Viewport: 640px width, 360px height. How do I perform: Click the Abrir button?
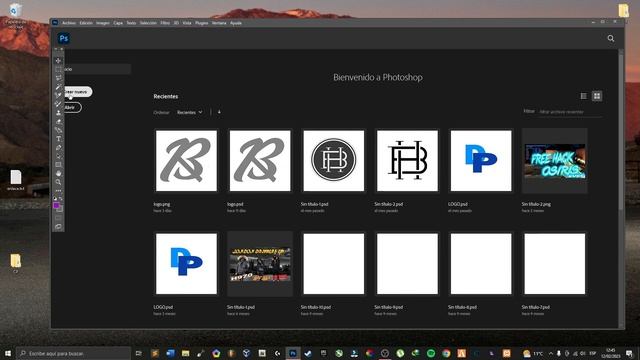(72, 107)
